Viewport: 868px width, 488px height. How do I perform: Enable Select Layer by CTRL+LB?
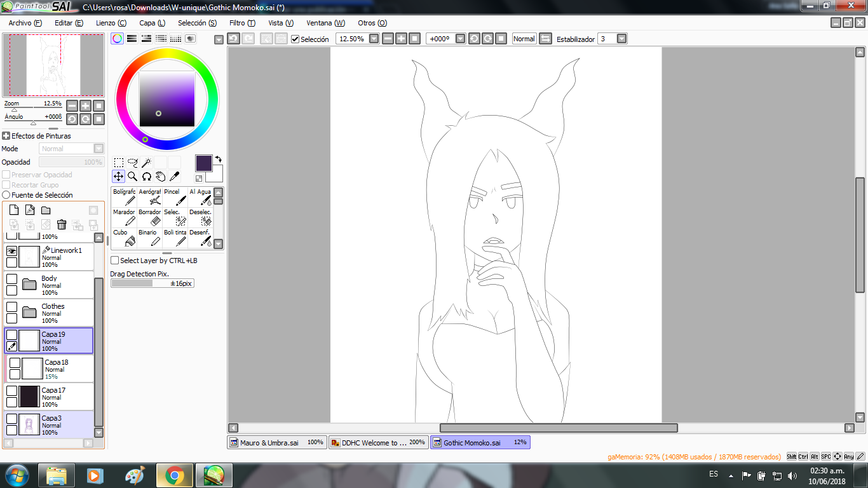pyautogui.click(x=115, y=261)
